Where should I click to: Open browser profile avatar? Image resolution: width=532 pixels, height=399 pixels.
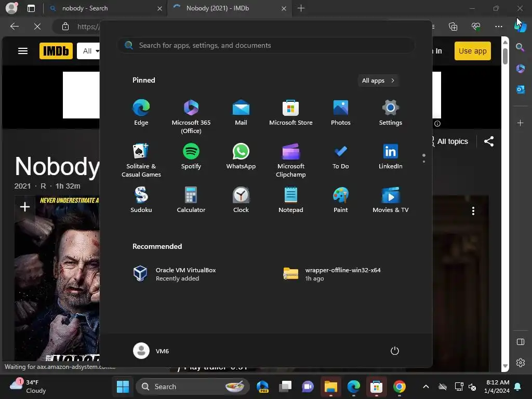point(11,8)
